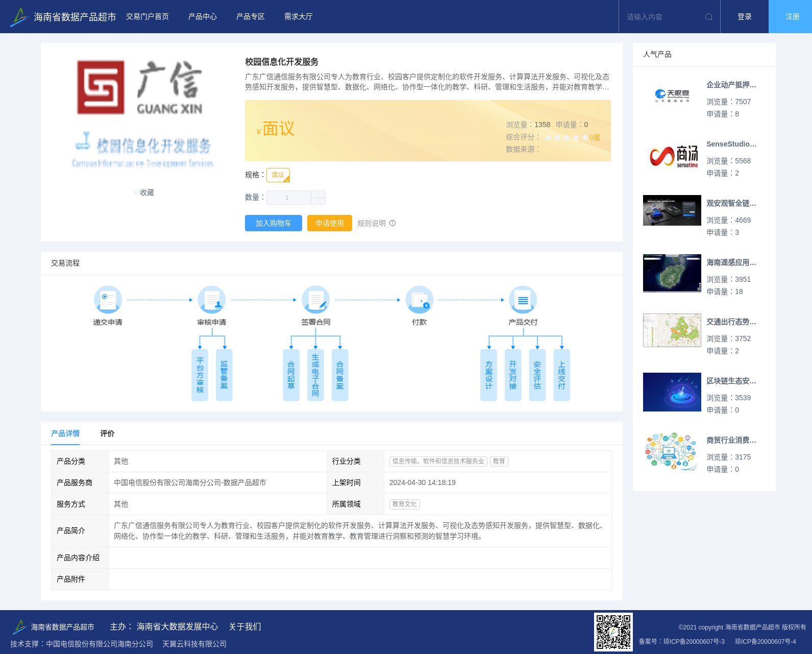Click the info icon next to 规则说明

tap(392, 223)
